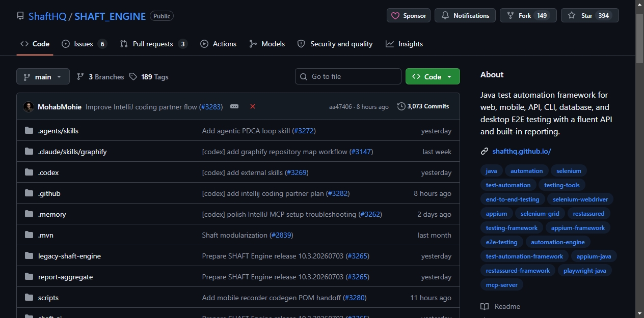
Task: Open the Insights tab
Action: (404, 44)
